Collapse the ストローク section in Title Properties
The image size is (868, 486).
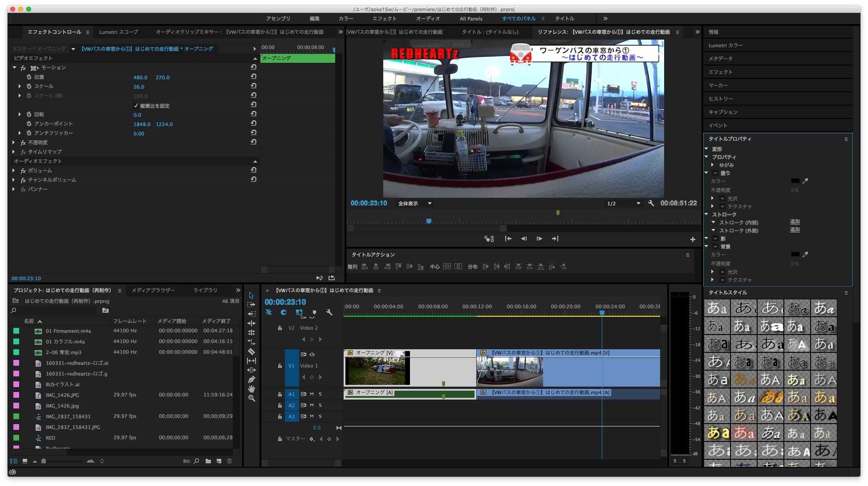tap(706, 214)
